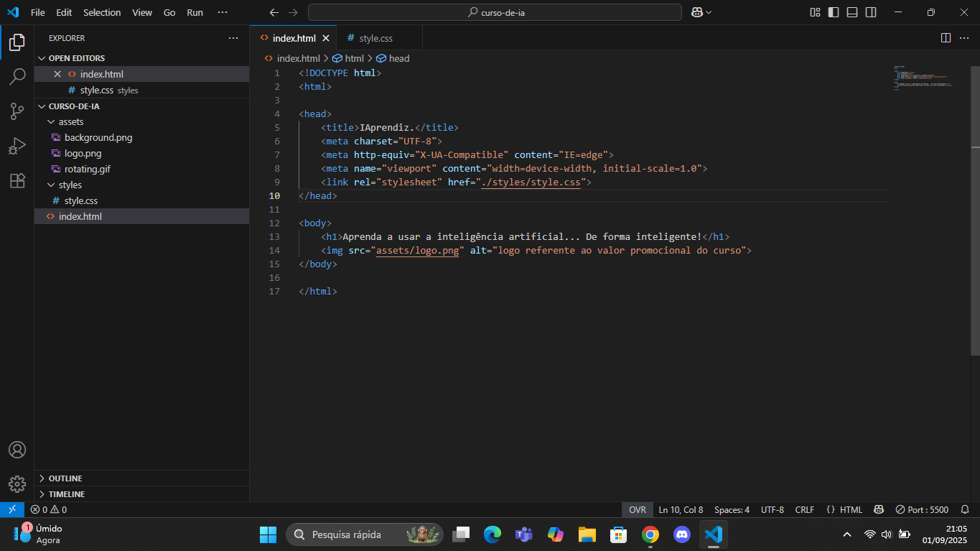Change file encoding UTF-8

click(773, 509)
